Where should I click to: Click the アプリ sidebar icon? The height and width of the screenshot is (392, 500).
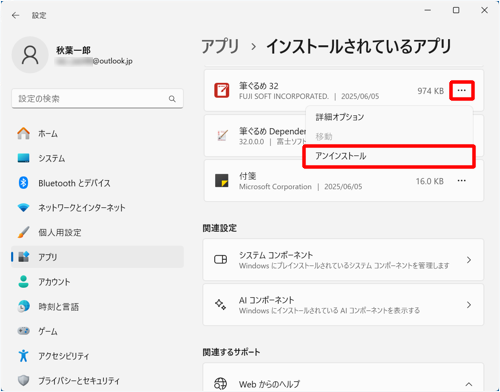[23, 257]
